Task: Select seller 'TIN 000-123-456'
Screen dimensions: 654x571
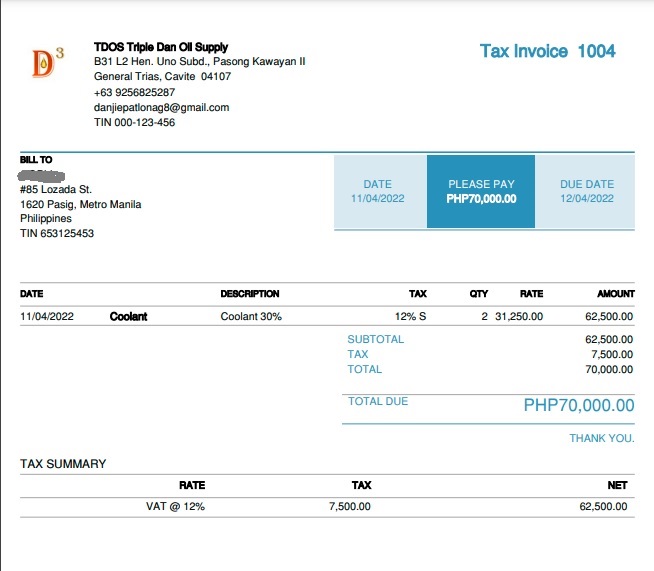Action: point(134,123)
